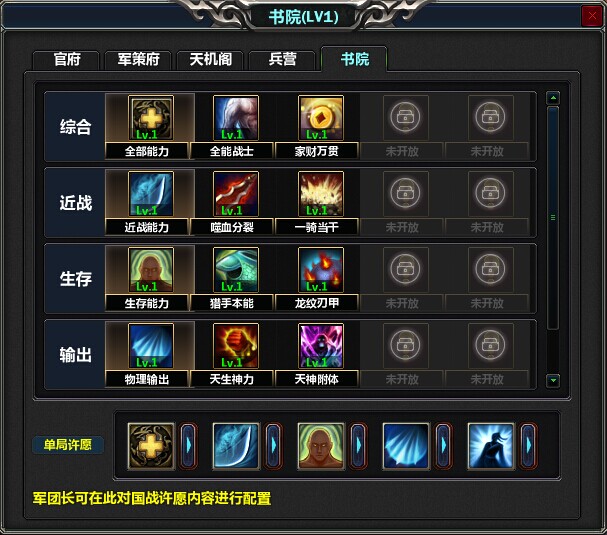607x535 pixels.
Task: Click the 天生神力 fiery fist icon
Action: coord(236,346)
